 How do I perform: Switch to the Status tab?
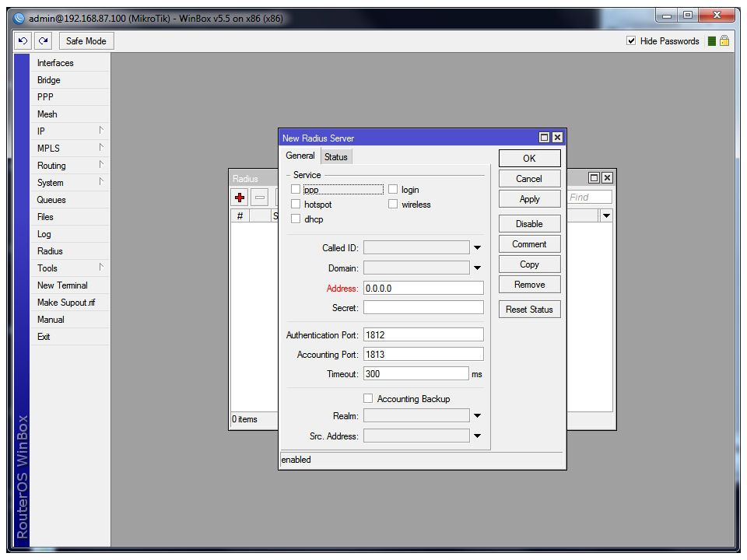coord(336,157)
